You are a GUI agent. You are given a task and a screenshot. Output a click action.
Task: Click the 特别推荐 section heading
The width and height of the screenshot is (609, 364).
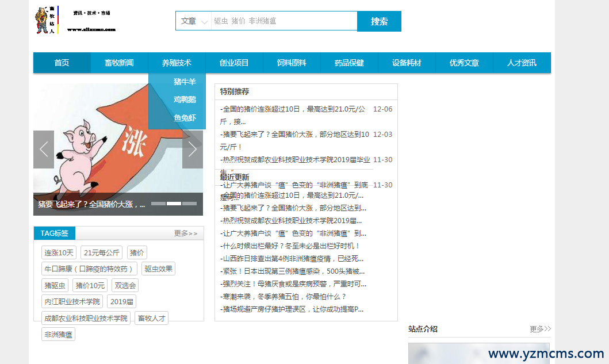tap(235, 91)
